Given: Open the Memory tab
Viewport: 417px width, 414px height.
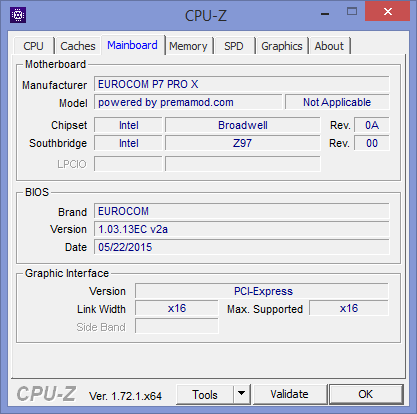Looking at the screenshot, I should 188,46.
